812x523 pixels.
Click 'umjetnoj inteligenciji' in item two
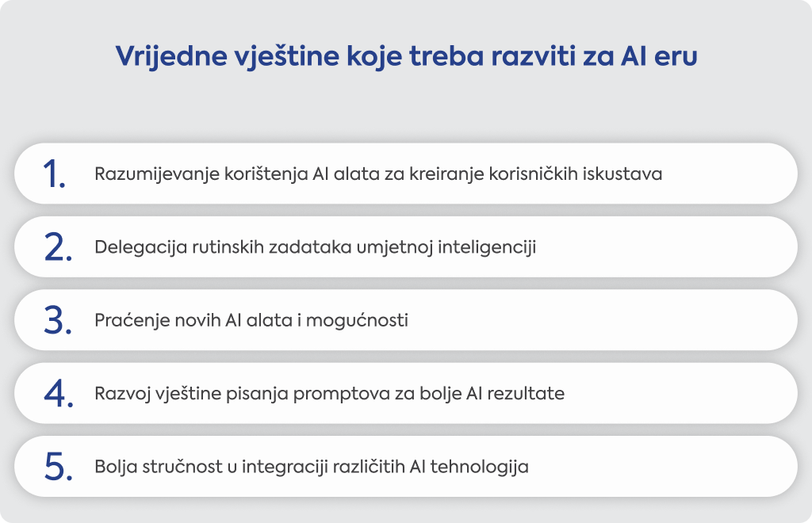coord(446,247)
